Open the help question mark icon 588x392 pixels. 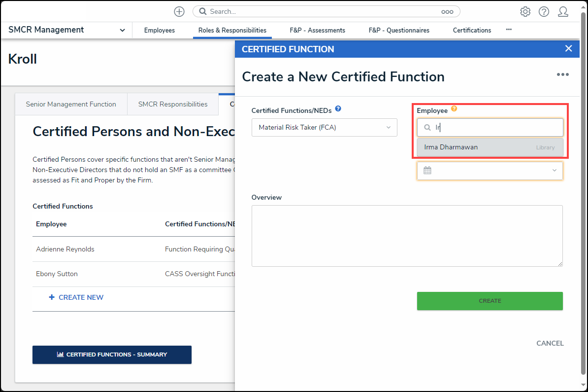pyautogui.click(x=544, y=12)
